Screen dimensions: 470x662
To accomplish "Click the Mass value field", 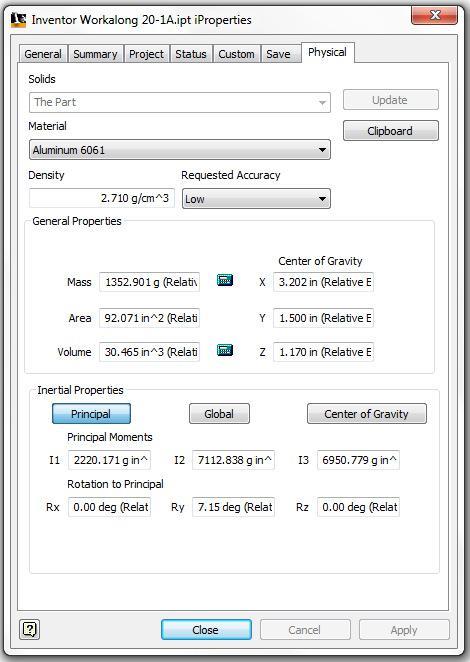I will pos(149,282).
